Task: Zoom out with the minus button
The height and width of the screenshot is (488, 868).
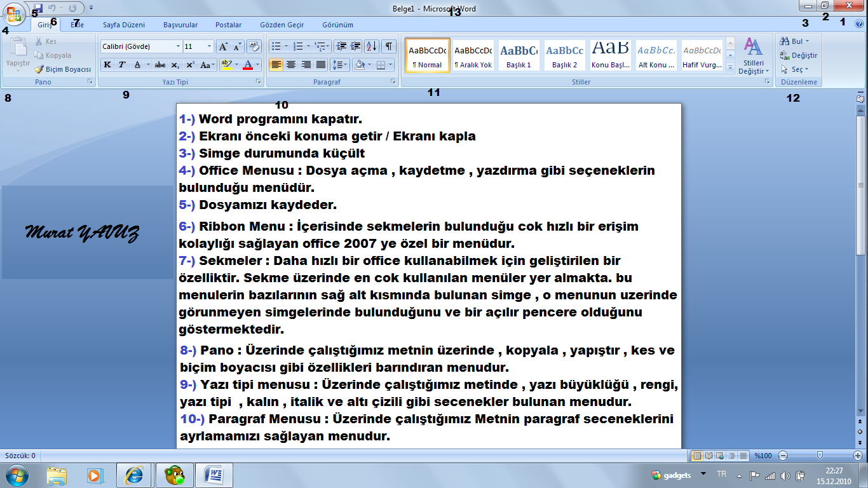Action: pyautogui.click(x=783, y=456)
